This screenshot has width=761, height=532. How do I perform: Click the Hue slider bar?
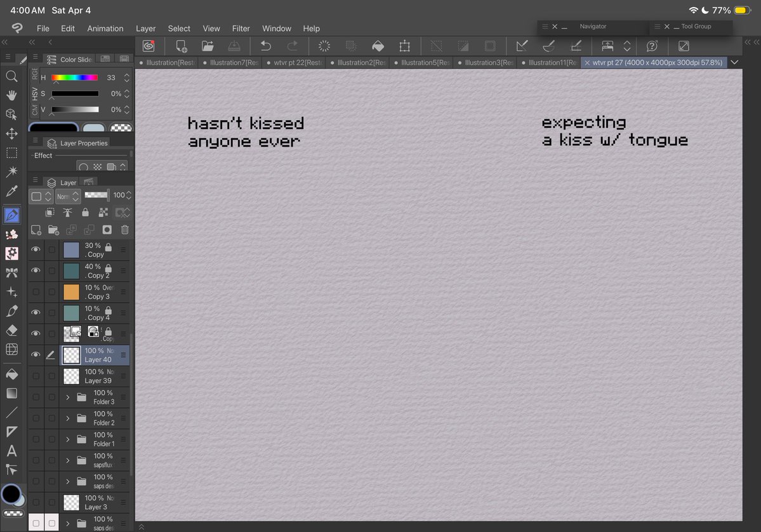(x=75, y=77)
